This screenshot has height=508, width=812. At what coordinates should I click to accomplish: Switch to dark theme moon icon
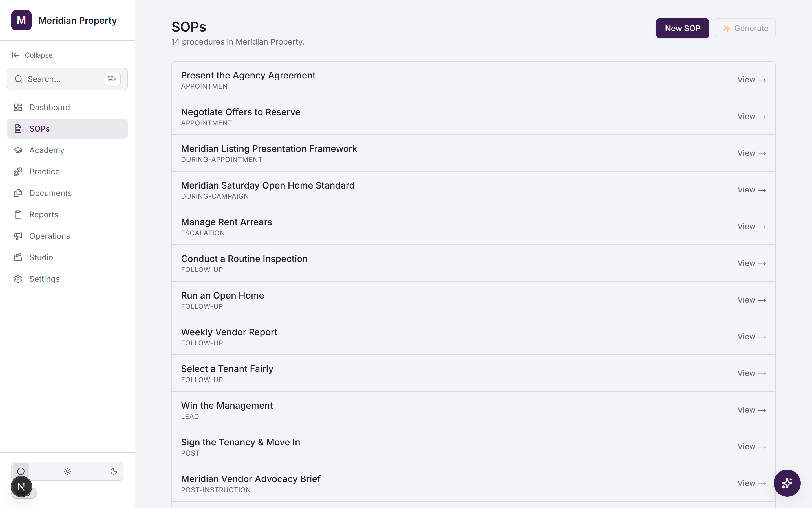(x=114, y=471)
